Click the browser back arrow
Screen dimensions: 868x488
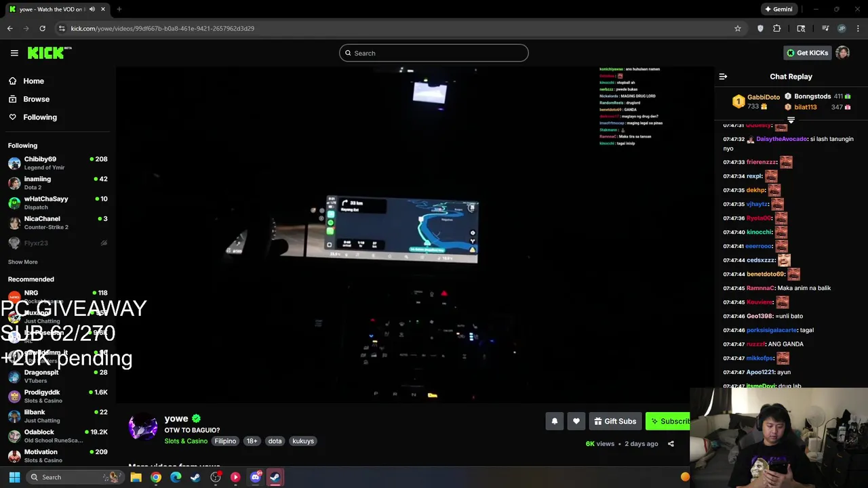coord(9,28)
